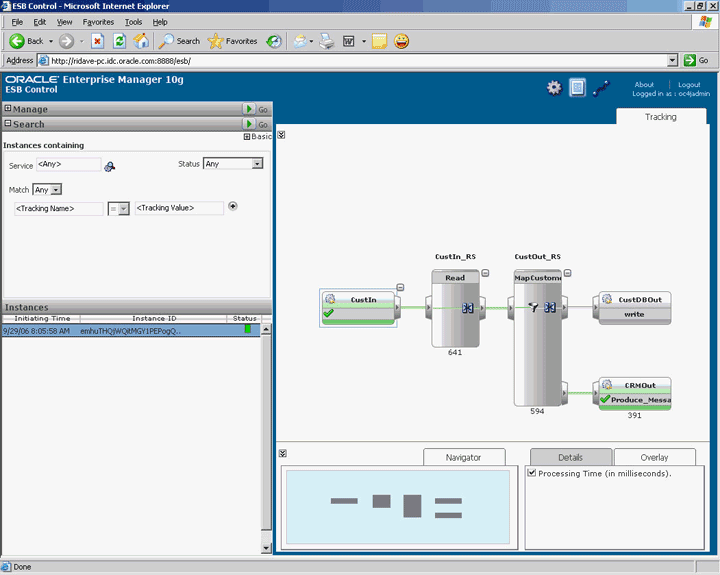Collapse the bottom Navigator pane toggle
Screen dimensions: 720x575
pyautogui.click(x=282, y=454)
